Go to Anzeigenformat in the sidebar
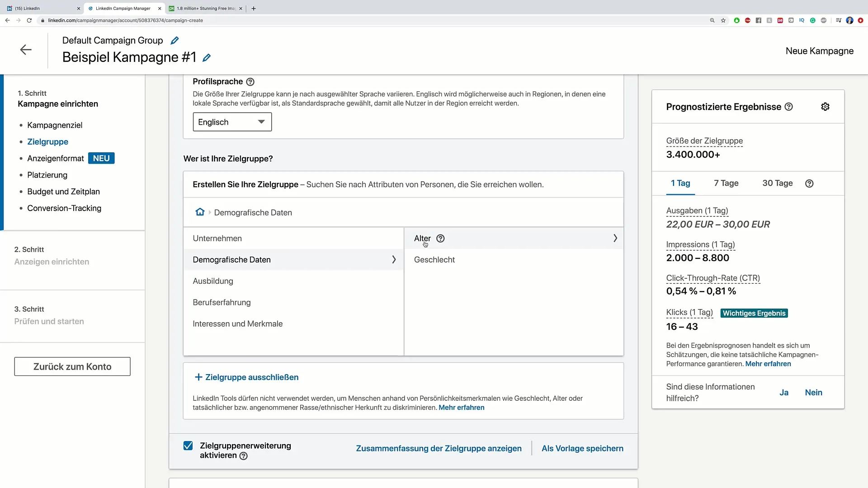The image size is (868, 488). pyautogui.click(x=56, y=159)
